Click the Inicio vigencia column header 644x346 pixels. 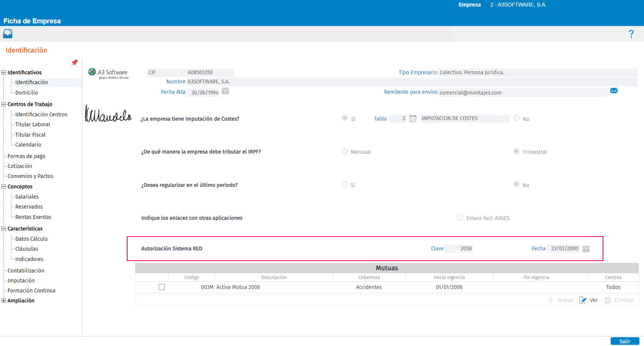449,277
